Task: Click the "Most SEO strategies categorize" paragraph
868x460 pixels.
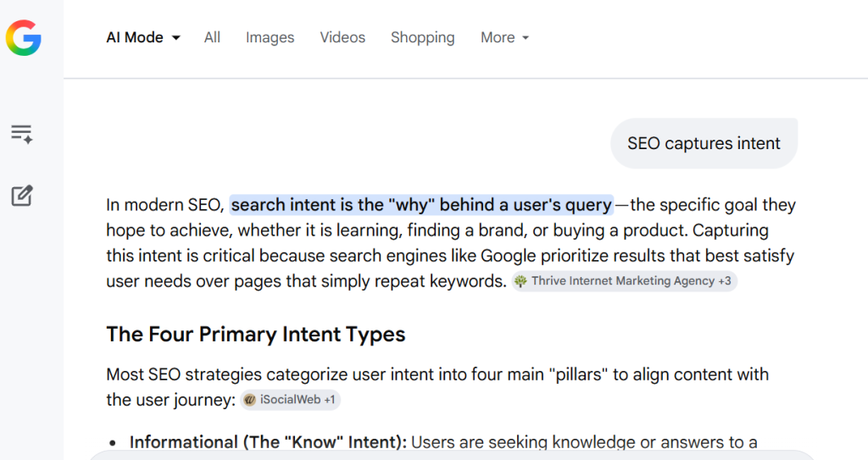Action: click(x=437, y=374)
